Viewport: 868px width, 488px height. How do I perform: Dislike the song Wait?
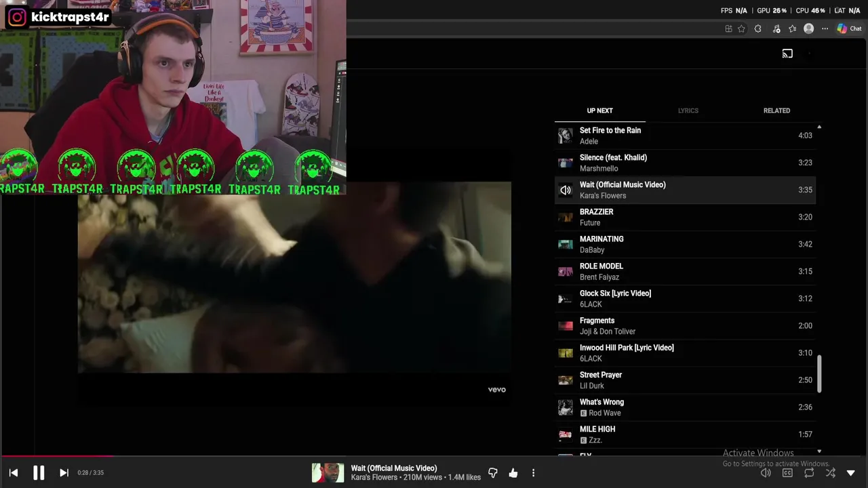pos(493,473)
